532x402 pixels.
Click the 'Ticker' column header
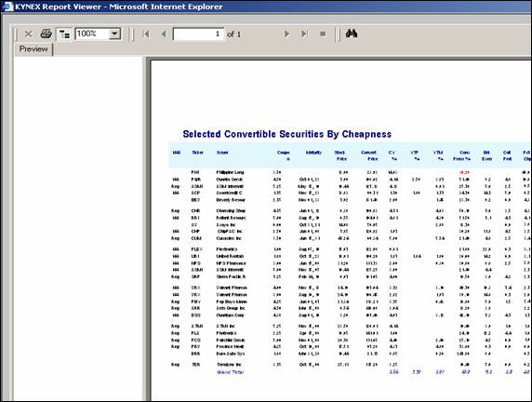click(x=197, y=153)
